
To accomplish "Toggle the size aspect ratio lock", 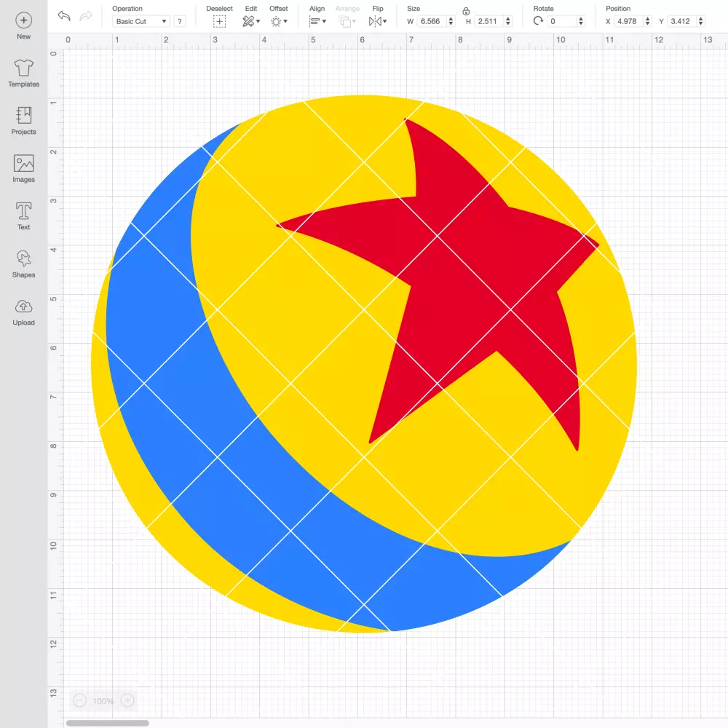I will coord(466,12).
